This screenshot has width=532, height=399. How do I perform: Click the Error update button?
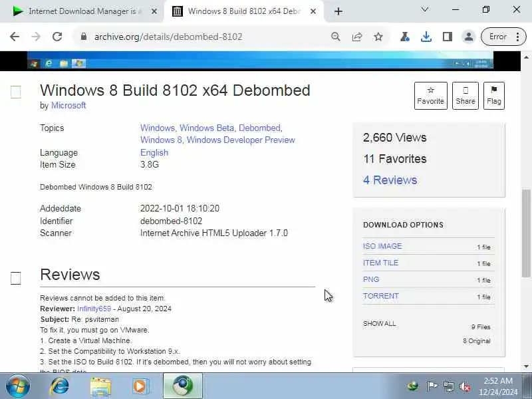click(x=497, y=37)
